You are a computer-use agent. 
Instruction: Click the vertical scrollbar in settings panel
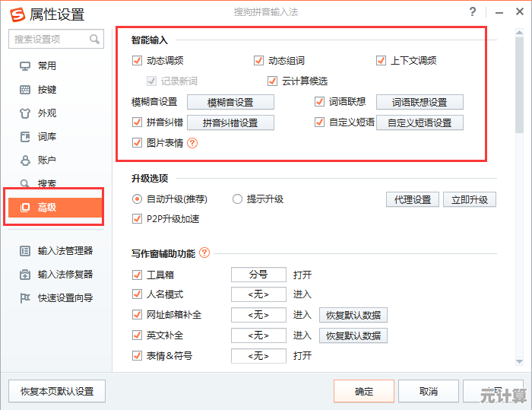pos(519,84)
